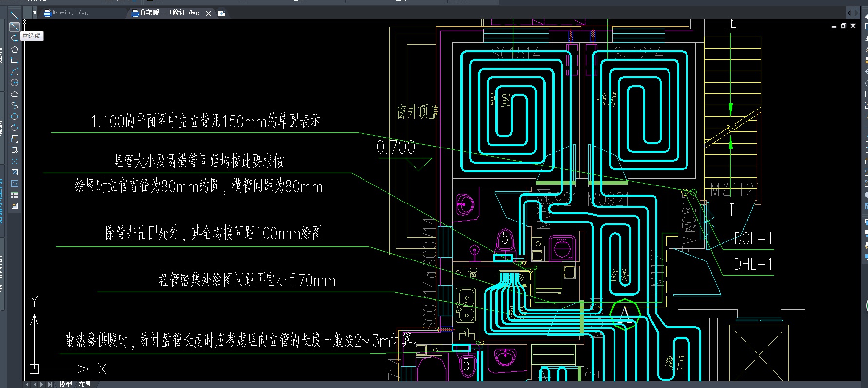Jump to the first layout tab
The height and width of the screenshot is (388, 868).
27,384
